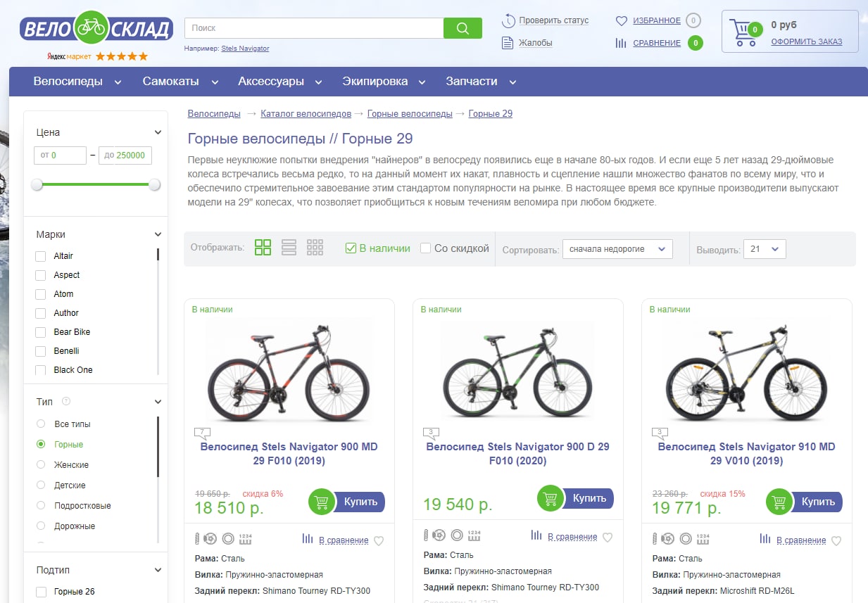Add Navigator 910 MD to favorites heart
The image size is (868, 603).
836,541
